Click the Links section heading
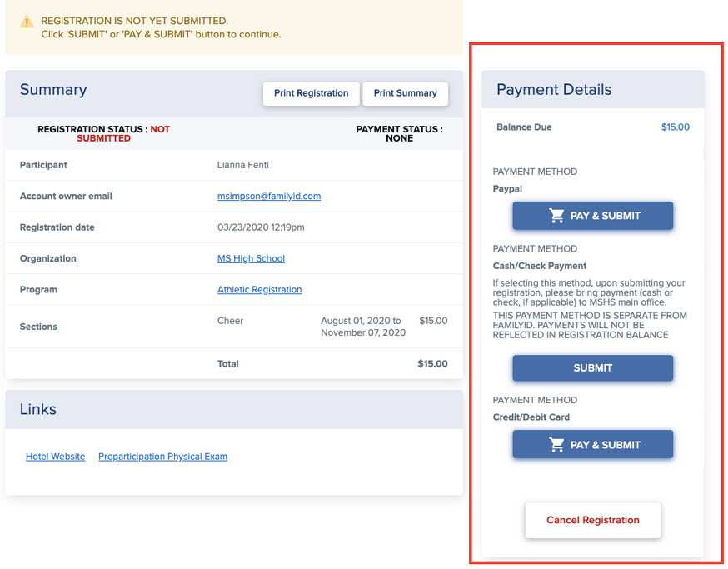The height and width of the screenshot is (569, 728). pos(38,409)
